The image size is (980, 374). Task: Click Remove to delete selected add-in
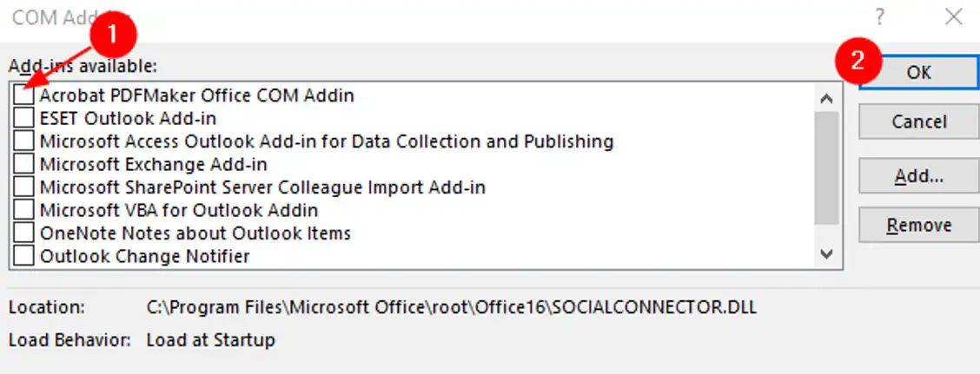918,226
